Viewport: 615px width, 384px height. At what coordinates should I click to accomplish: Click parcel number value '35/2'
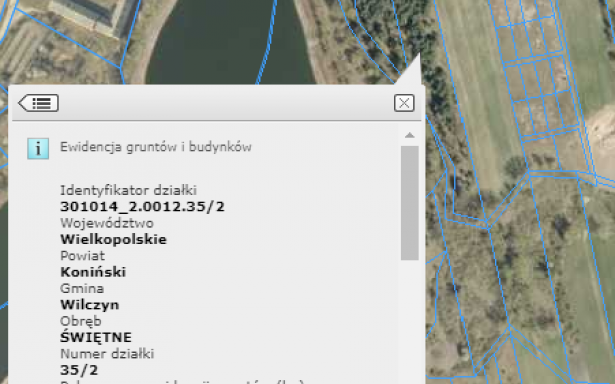(x=79, y=370)
